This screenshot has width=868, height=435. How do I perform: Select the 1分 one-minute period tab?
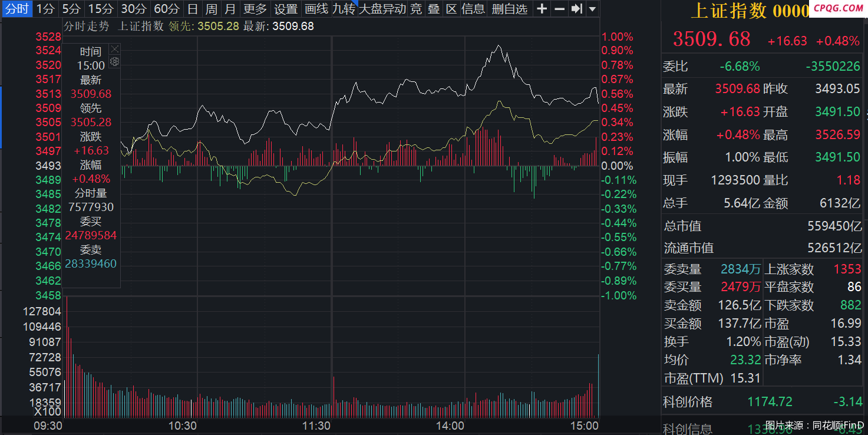click(x=45, y=9)
